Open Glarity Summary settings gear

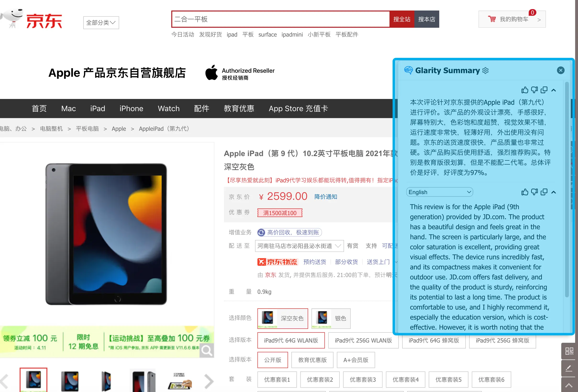coord(485,71)
